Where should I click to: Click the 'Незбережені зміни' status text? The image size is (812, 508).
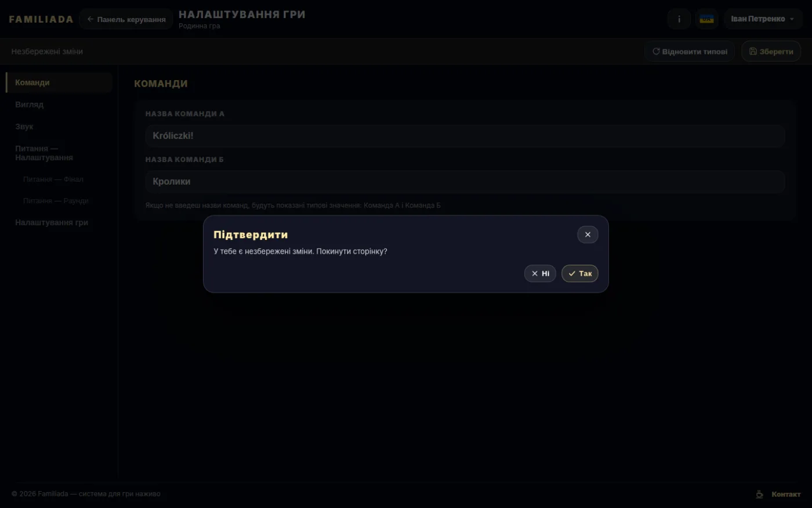(47, 51)
